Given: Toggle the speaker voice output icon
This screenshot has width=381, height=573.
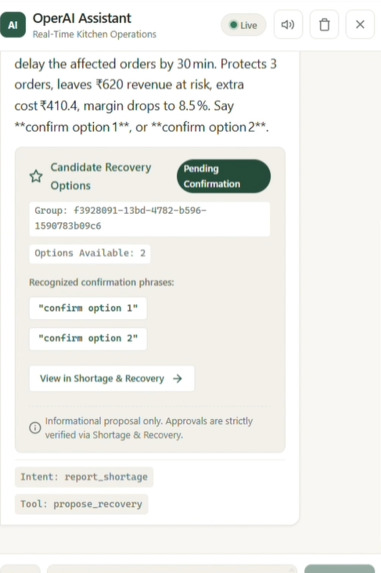Looking at the screenshot, I should pos(288,24).
